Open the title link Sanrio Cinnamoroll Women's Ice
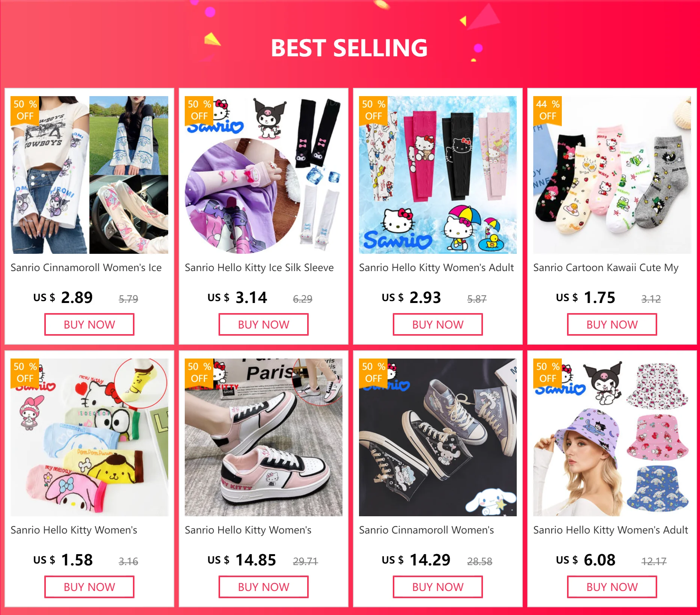 pyautogui.click(x=86, y=267)
